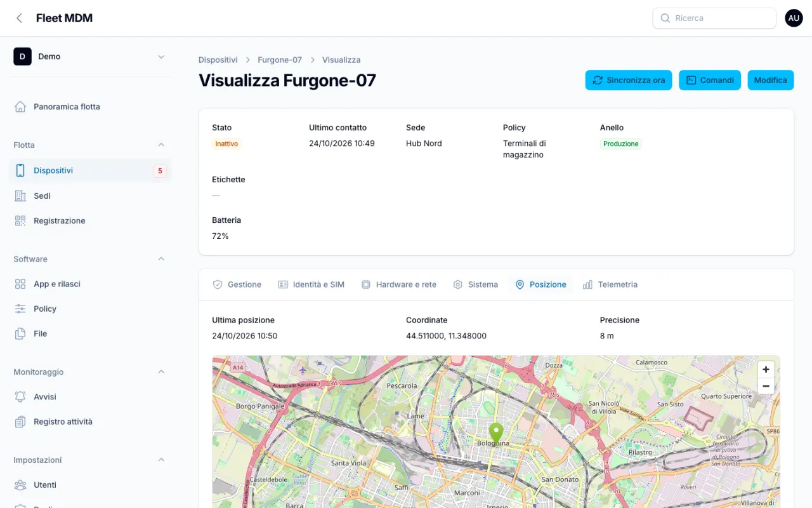Click the shield icon on Gestione tab

click(x=218, y=284)
